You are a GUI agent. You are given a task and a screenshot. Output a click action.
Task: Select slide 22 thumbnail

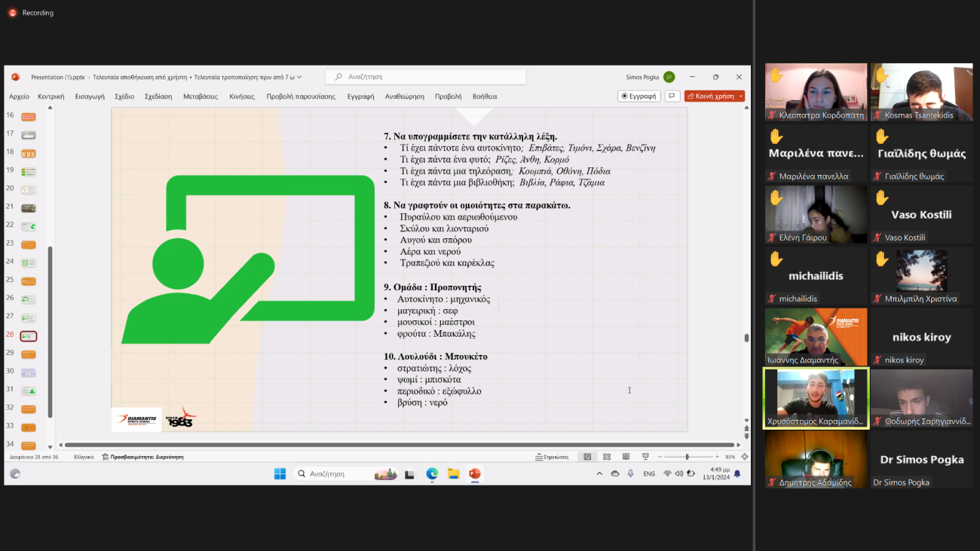(29, 226)
